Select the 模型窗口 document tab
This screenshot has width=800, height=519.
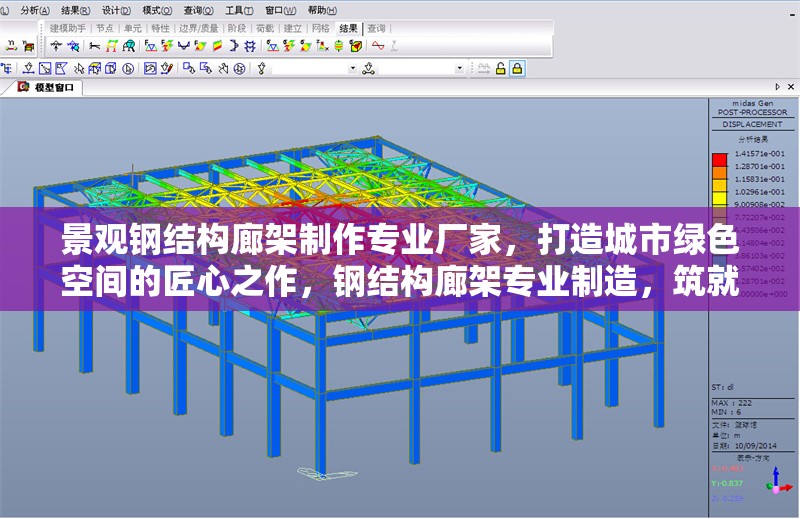pos(47,87)
